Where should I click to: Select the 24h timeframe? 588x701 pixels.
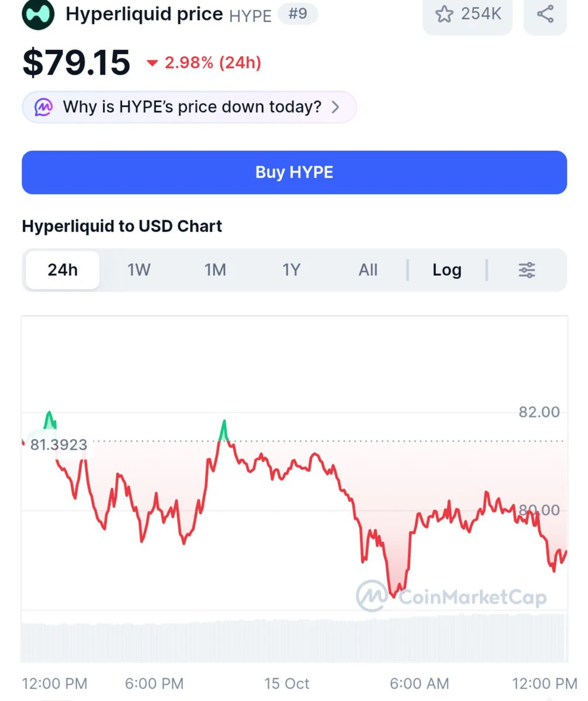coord(63,270)
